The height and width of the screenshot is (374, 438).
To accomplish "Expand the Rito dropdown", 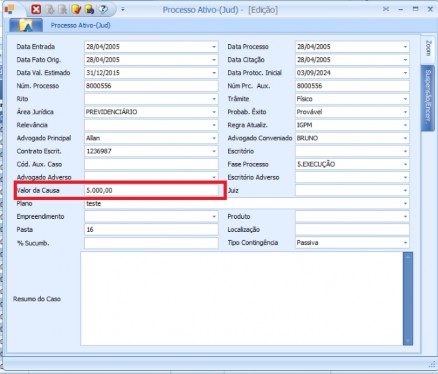I will [214, 99].
